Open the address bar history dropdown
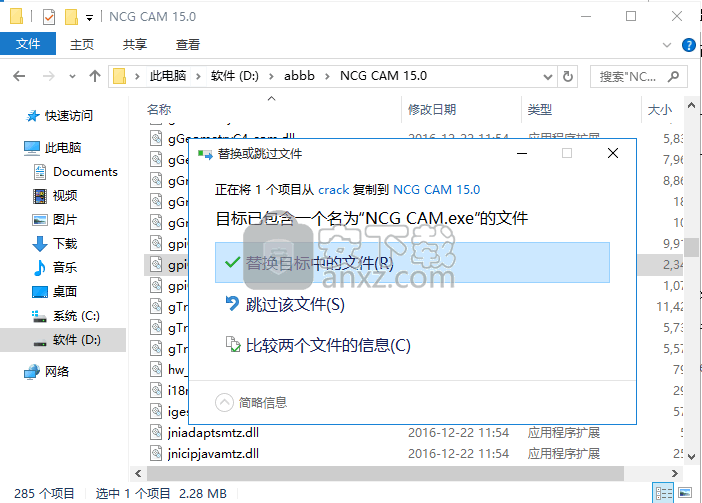Screen dimensions: 702x503 point(547,77)
